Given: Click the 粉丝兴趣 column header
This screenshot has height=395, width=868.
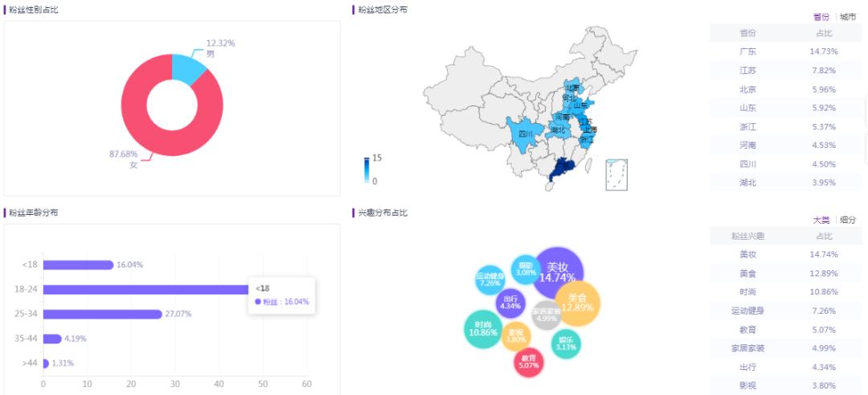Looking at the screenshot, I should (x=748, y=237).
